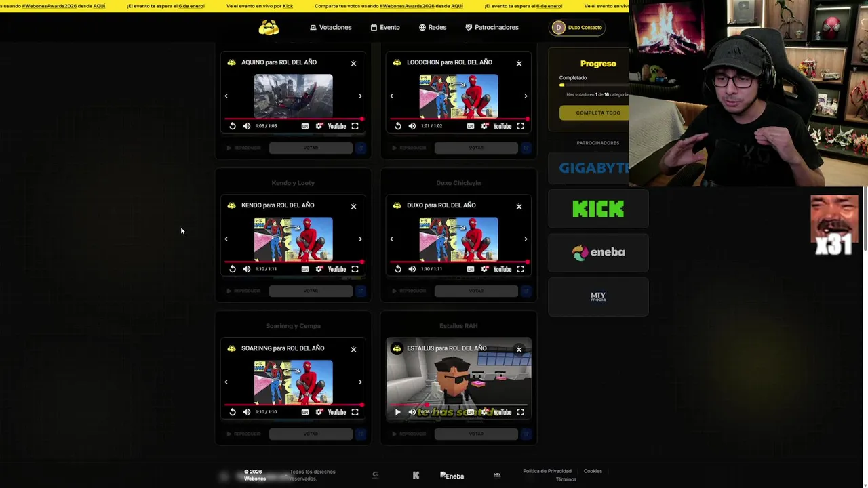Replay the DUXO video

point(398,269)
